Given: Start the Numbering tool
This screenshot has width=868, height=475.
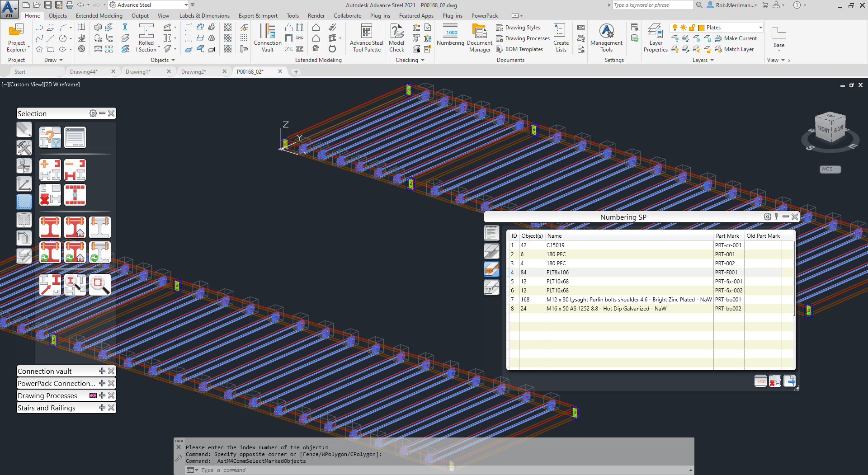Looking at the screenshot, I should tap(450, 38).
